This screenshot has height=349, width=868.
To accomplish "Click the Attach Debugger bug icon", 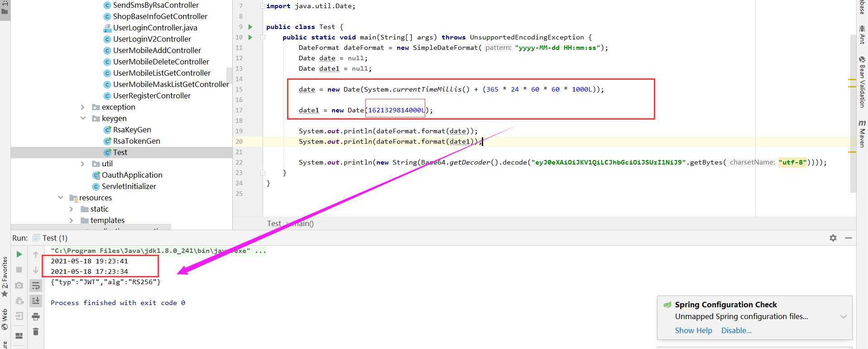I will coord(19,301).
